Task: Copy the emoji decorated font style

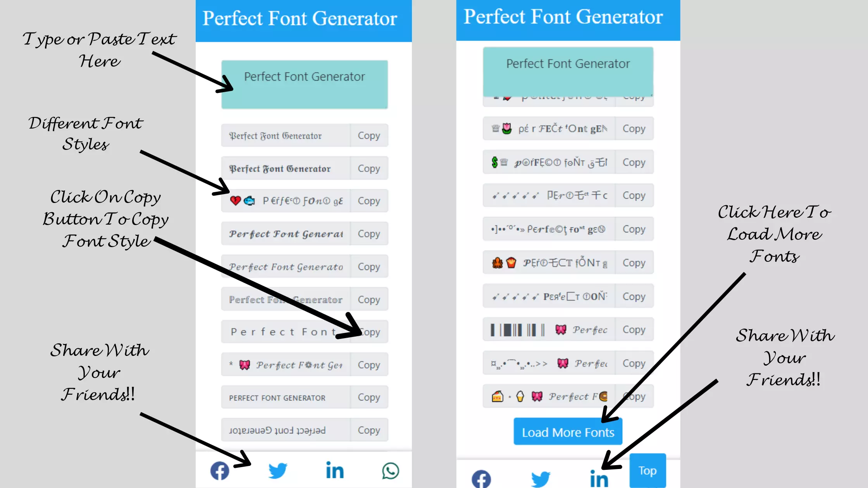Action: tap(369, 201)
